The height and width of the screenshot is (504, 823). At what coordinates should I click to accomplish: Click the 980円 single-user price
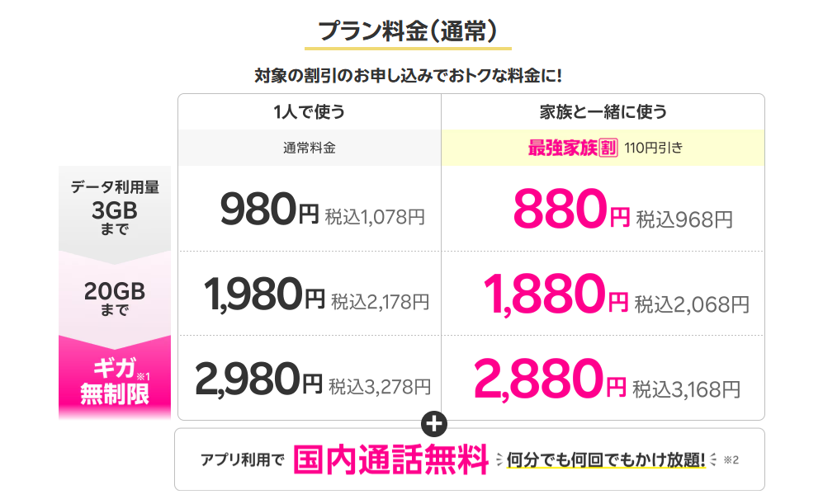coord(269,212)
